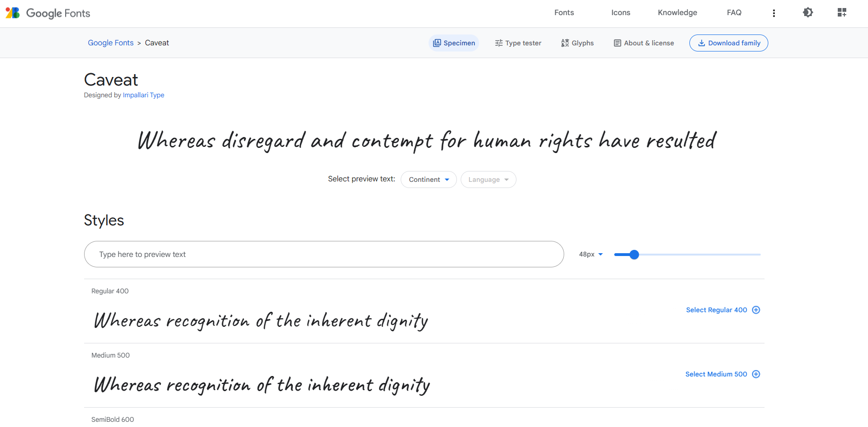Click the 'Regular 400' style label

tap(110, 291)
